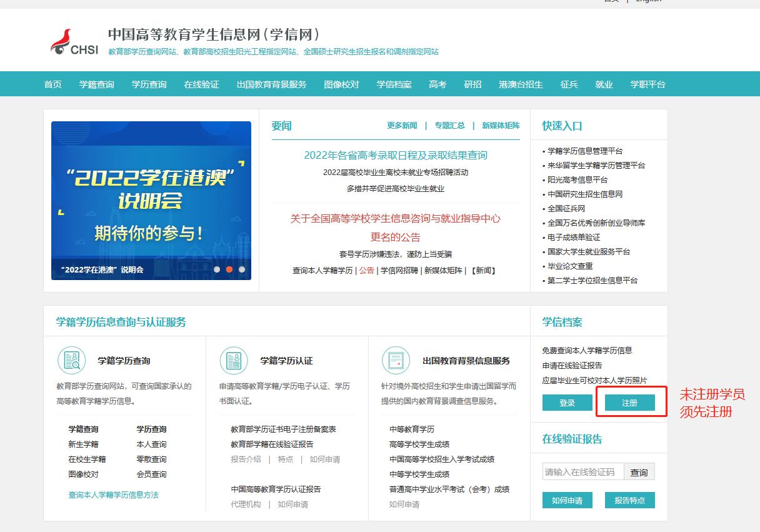The image size is (760, 532).
Task: Open 全国万名优秀创新创业导师库 link
Action: click(596, 223)
